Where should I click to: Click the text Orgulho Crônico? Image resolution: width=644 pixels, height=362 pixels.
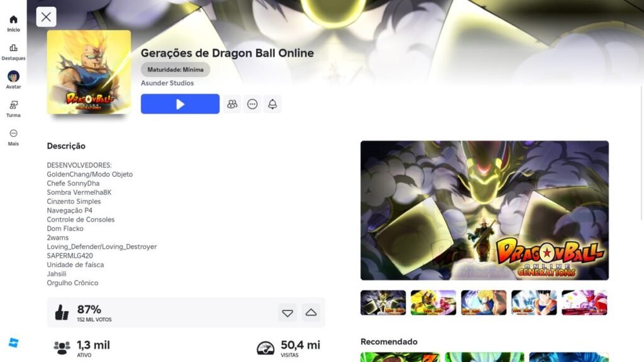72,283
